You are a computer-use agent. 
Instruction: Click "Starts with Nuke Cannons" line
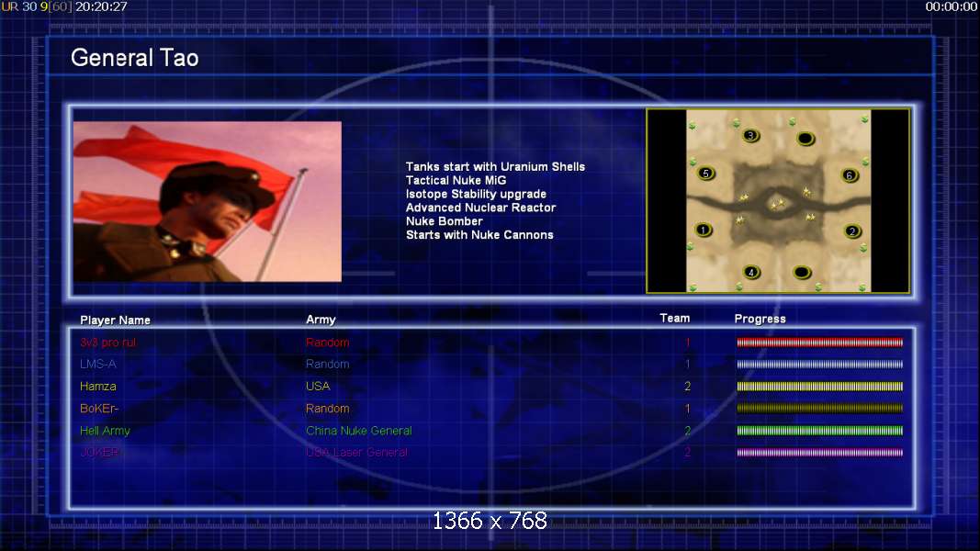coord(479,235)
